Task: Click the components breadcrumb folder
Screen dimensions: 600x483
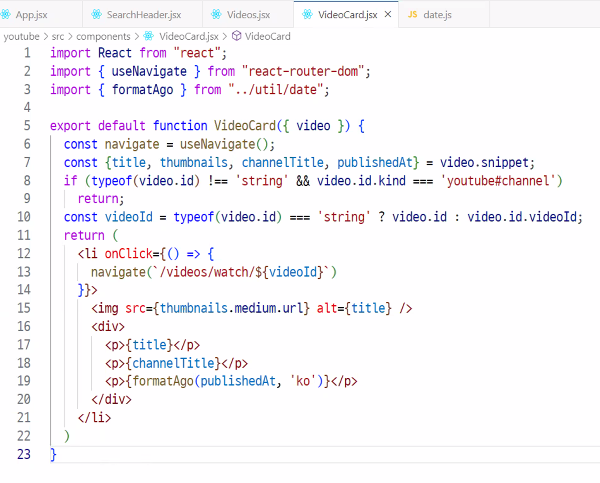Action: [x=103, y=36]
